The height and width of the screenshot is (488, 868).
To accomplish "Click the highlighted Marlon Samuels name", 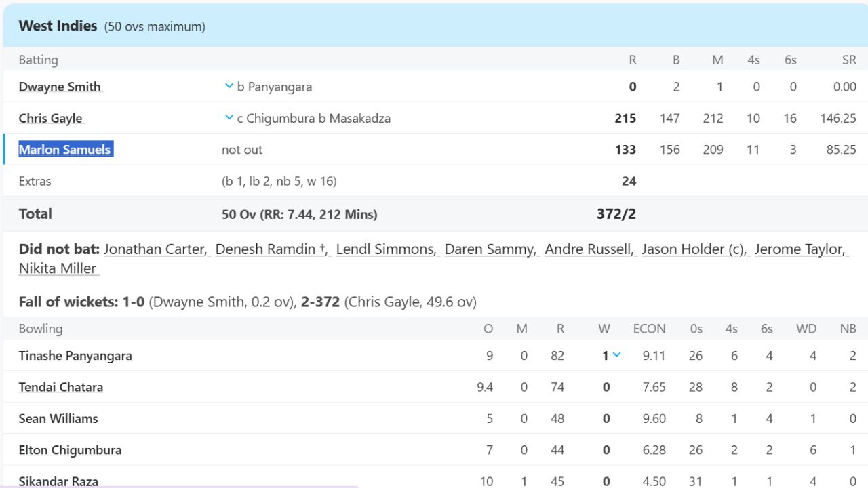I will (65, 149).
